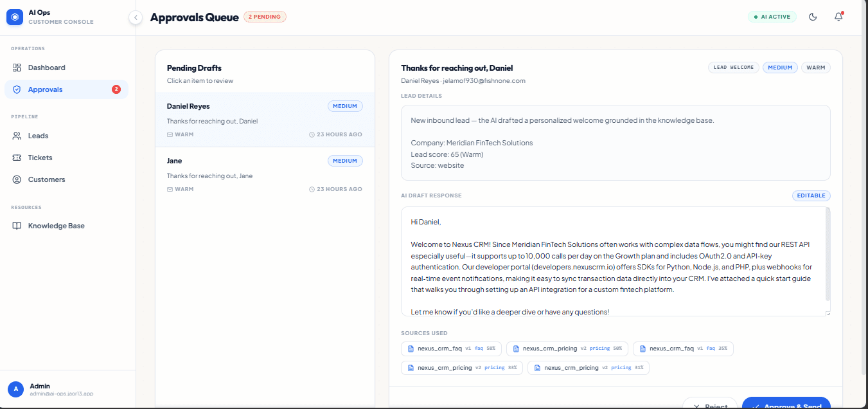Click the Medium tag in detail header
This screenshot has width=868, height=409.
780,68
